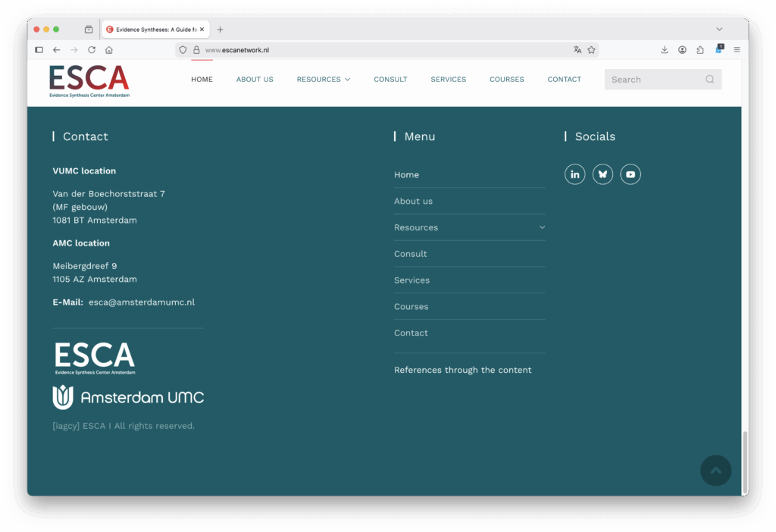The height and width of the screenshot is (532, 776).
Task: Click the search magnifier icon
Action: [710, 80]
